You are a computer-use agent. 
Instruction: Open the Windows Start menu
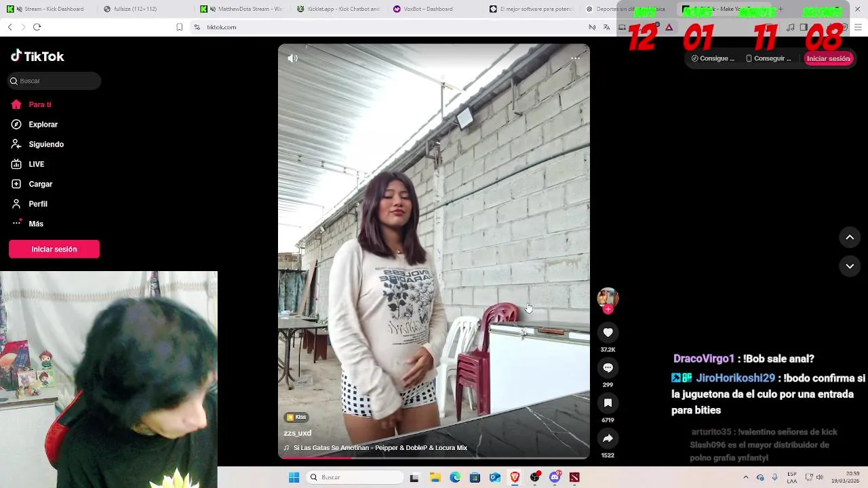point(294,477)
